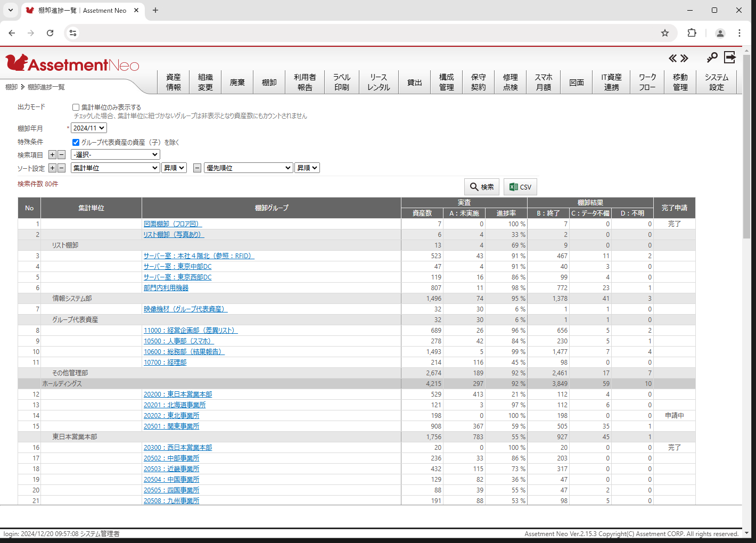756x543 pixels.
Task: Open the システム設定 menu item
Action: [717, 81]
